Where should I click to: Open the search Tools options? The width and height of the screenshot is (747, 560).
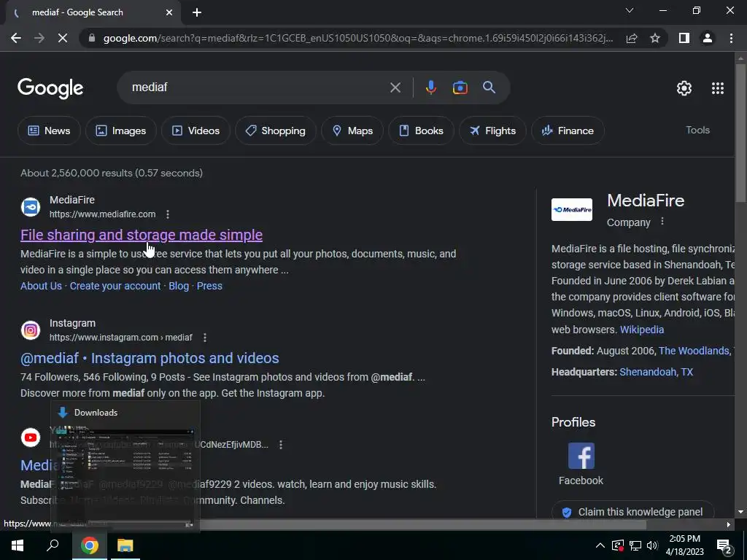697,130
